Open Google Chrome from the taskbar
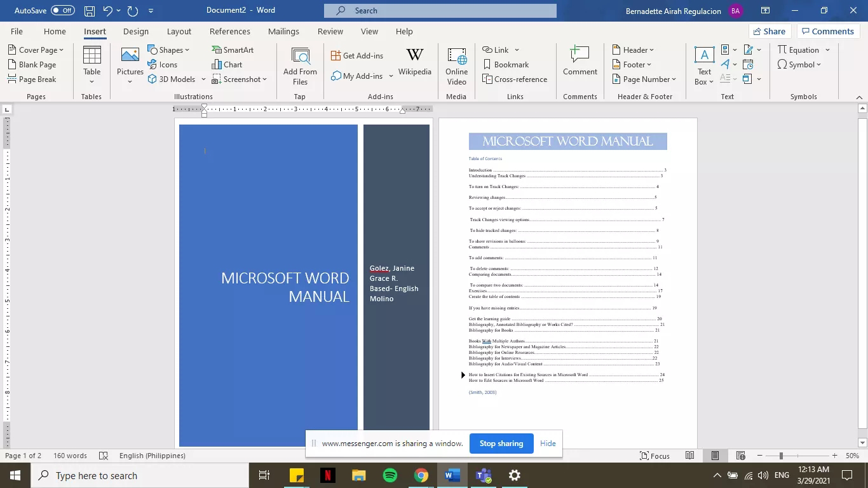Viewport: 868px width, 488px height. click(421, 475)
